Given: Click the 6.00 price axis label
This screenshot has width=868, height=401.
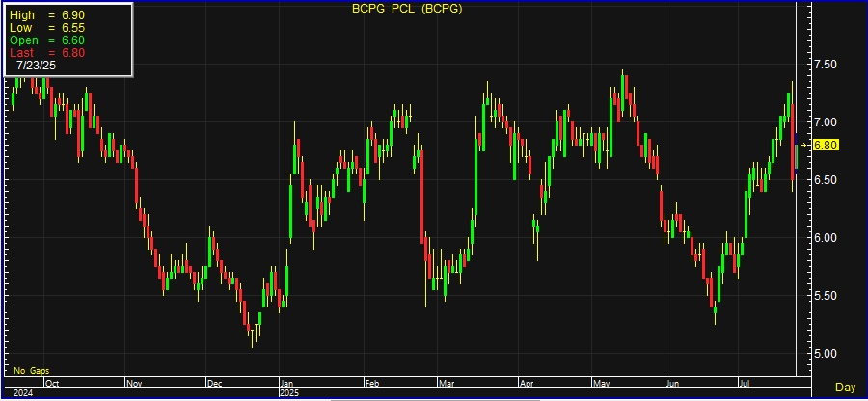Looking at the screenshot, I should tap(826, 238).
